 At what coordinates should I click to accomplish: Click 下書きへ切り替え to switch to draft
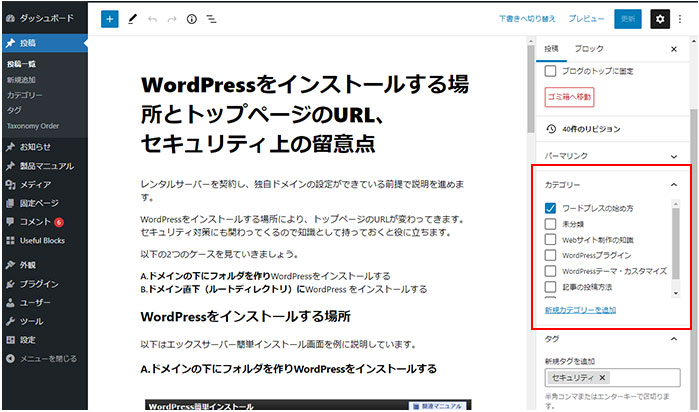(527, 19)
